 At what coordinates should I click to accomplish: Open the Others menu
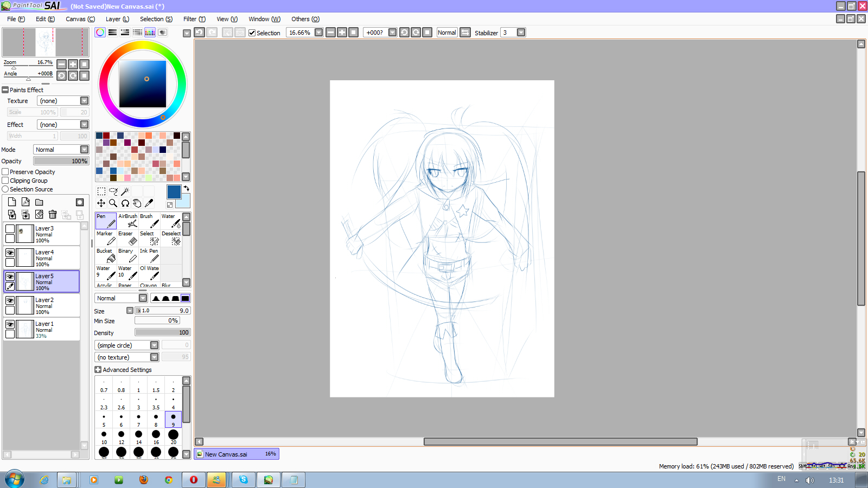click(305, 19)
